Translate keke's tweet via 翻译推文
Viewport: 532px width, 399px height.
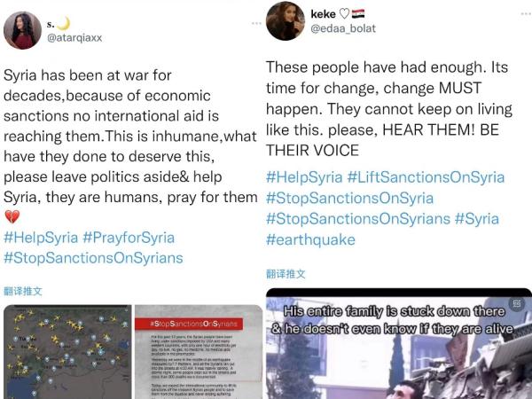pyautogui.click(x=286, y=274)
